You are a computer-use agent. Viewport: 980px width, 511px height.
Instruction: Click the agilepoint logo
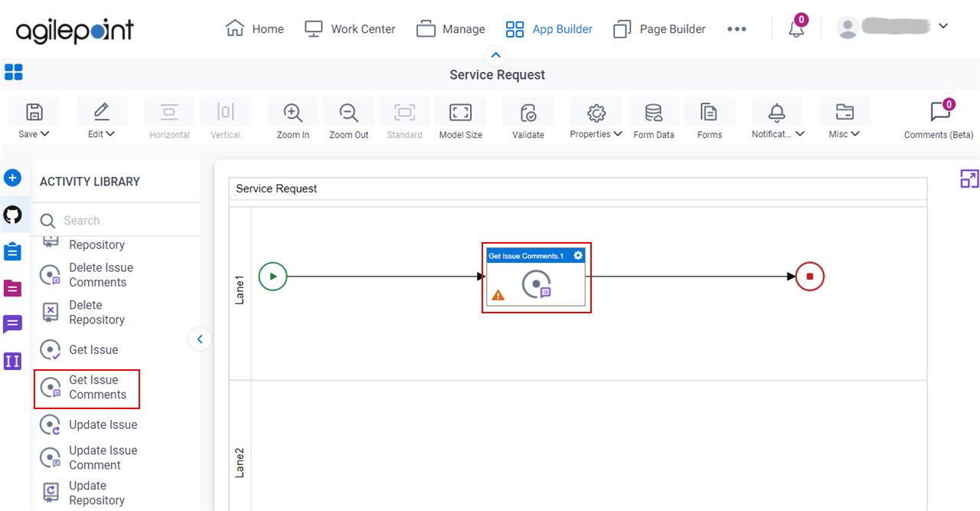tap(74, 30)
